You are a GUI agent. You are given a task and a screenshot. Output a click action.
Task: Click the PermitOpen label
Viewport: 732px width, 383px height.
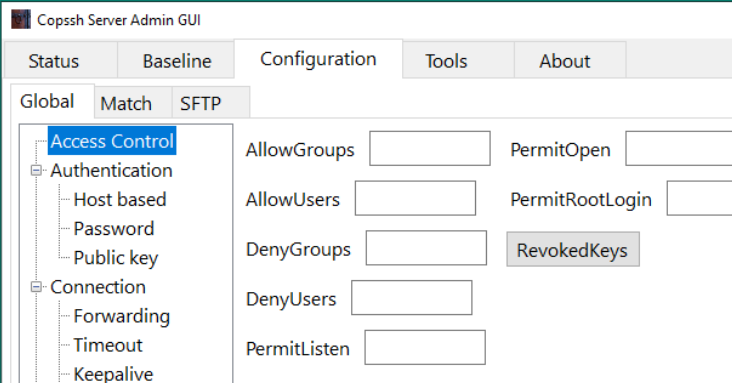560,150
